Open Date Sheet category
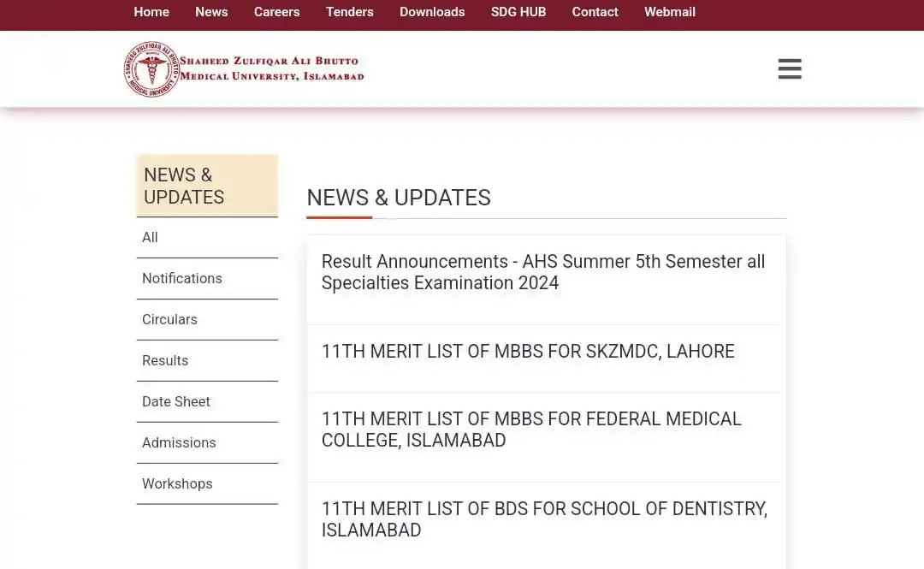Image resolution: width=924 pixels, height=569 pixels. pos(176,401)
